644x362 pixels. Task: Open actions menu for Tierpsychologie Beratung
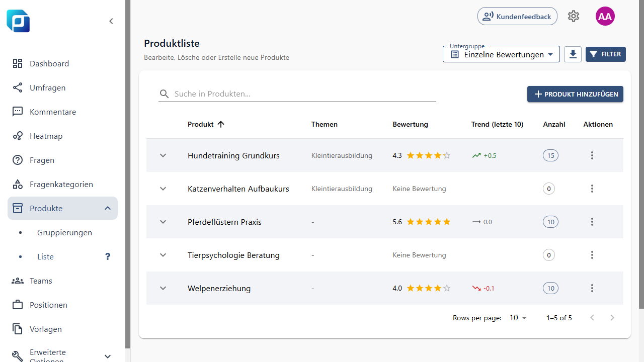click(x=592, y=255)
